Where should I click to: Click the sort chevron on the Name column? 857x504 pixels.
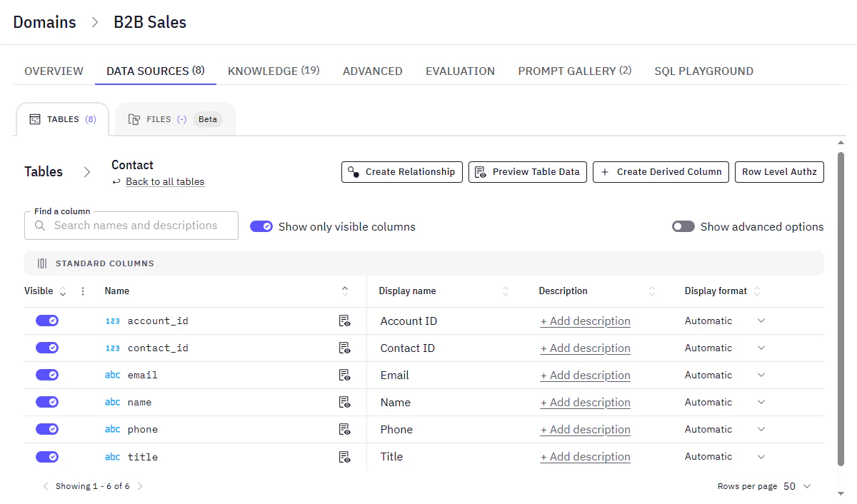pos(345,291)
